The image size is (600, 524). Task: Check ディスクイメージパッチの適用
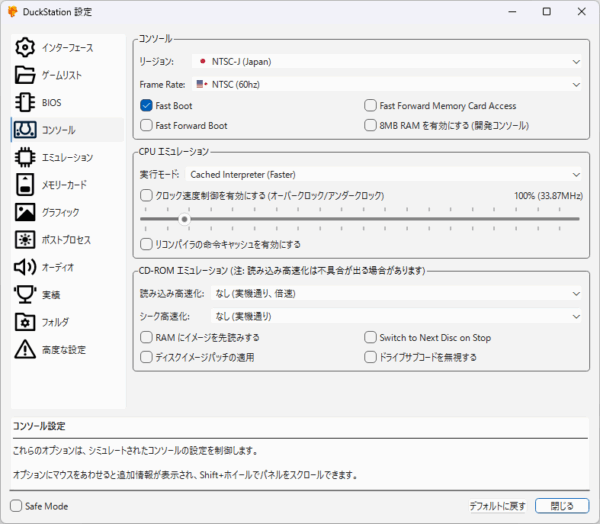[x=146, y=357]
